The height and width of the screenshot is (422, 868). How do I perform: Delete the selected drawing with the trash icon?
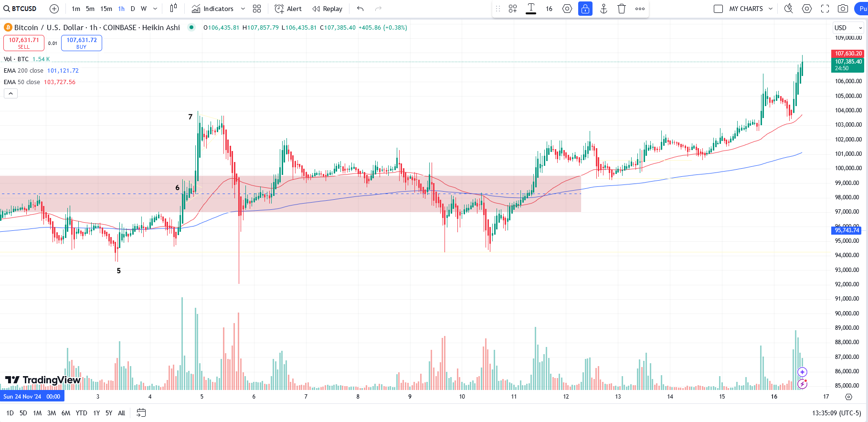click(x=621, y=9)
